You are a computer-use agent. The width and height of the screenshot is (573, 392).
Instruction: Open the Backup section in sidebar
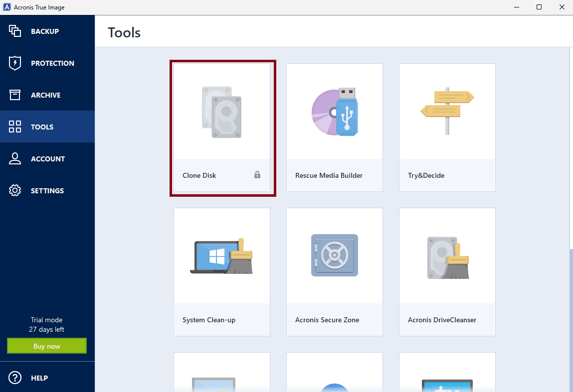click(x=47, y=31)
